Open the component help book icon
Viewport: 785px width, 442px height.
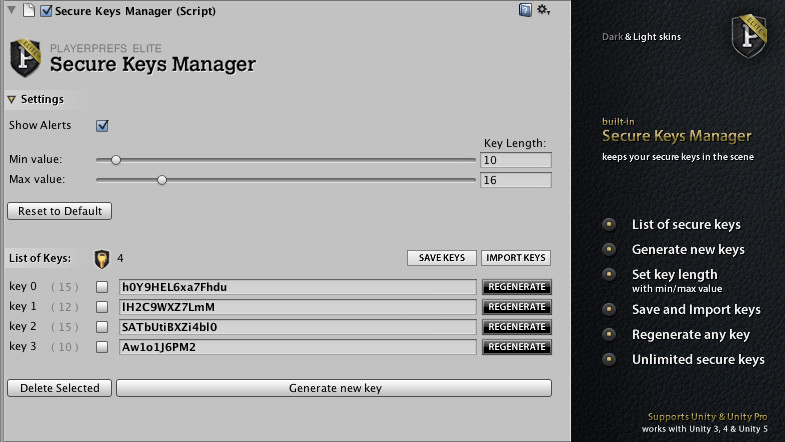click(x=525, y=10)
